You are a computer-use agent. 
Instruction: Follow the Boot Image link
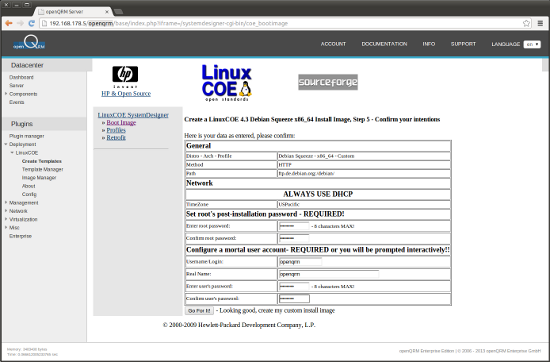pyautogui.click(x=121, y=122)
